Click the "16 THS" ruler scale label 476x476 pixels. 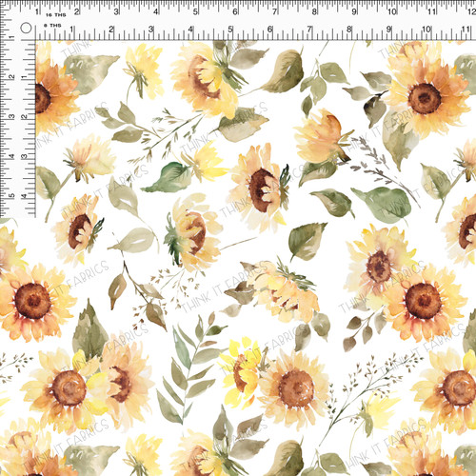(56, 15)
